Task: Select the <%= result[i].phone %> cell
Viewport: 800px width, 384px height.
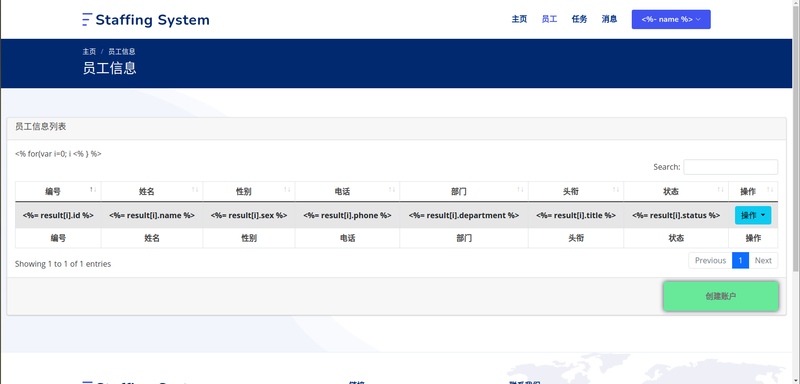Action: (347, 215)
